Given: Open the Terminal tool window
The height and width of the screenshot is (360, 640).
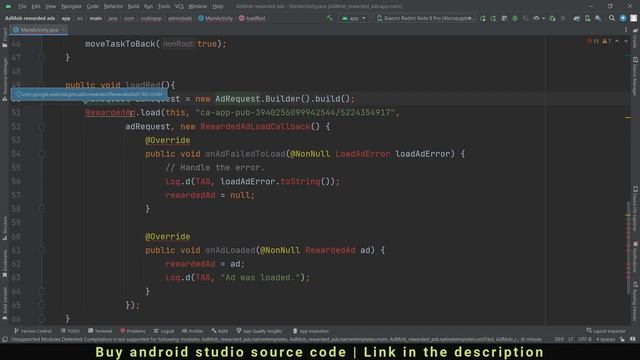Looking at the screenshot, I should coord(100,331).
